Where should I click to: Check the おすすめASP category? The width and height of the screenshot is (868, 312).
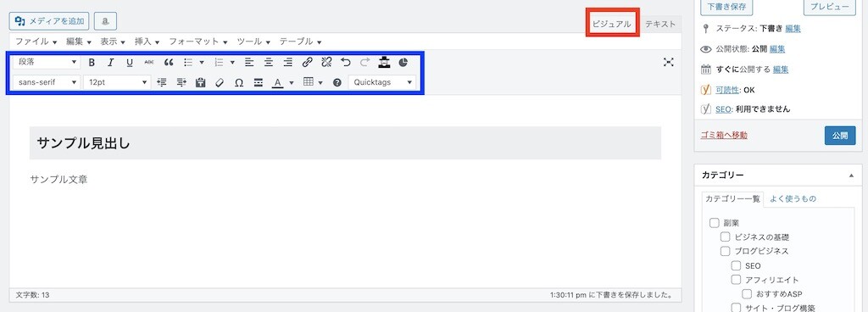click(747, 293)
